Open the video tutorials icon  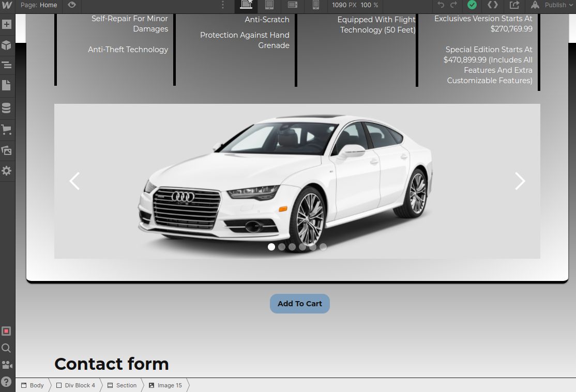click(7, 365)
